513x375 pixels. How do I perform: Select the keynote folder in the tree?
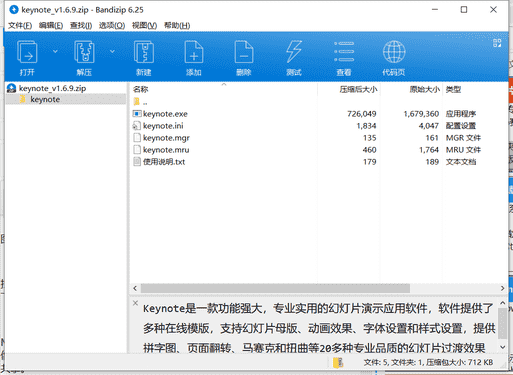point(45,99)
